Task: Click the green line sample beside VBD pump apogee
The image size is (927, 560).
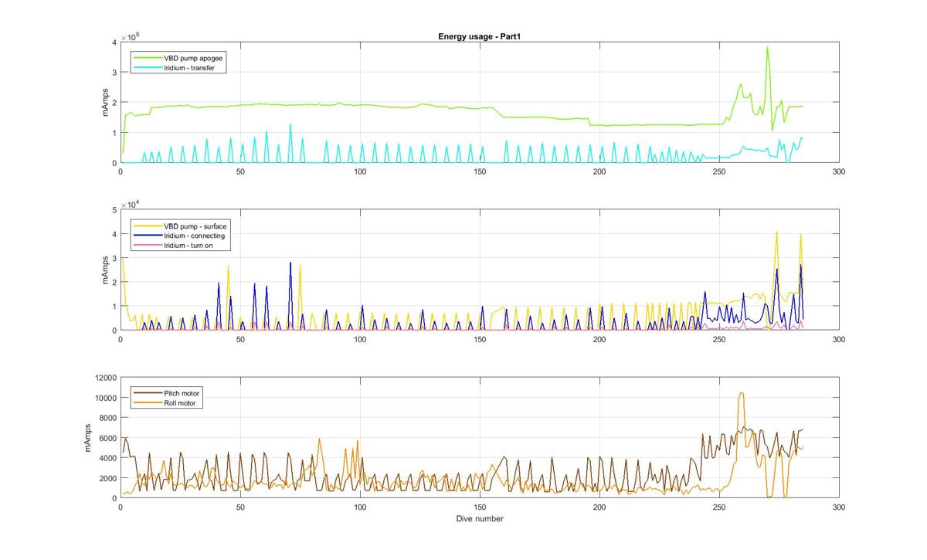Action: point(148,58)
